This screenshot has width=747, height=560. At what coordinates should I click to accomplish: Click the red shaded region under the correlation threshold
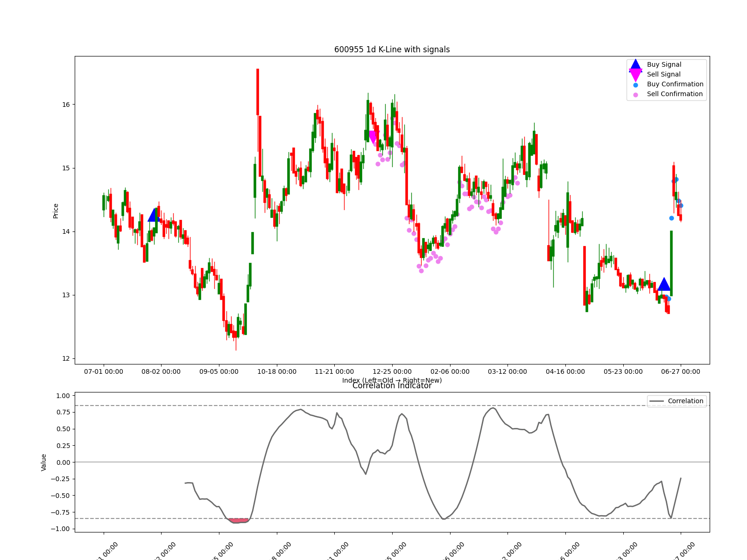tap(238, 520)
